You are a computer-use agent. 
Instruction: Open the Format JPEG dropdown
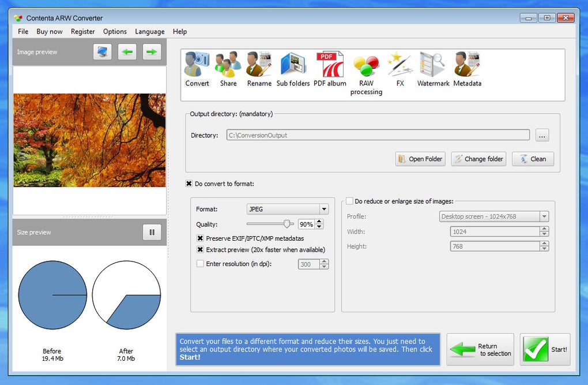[x=288, y=209]
